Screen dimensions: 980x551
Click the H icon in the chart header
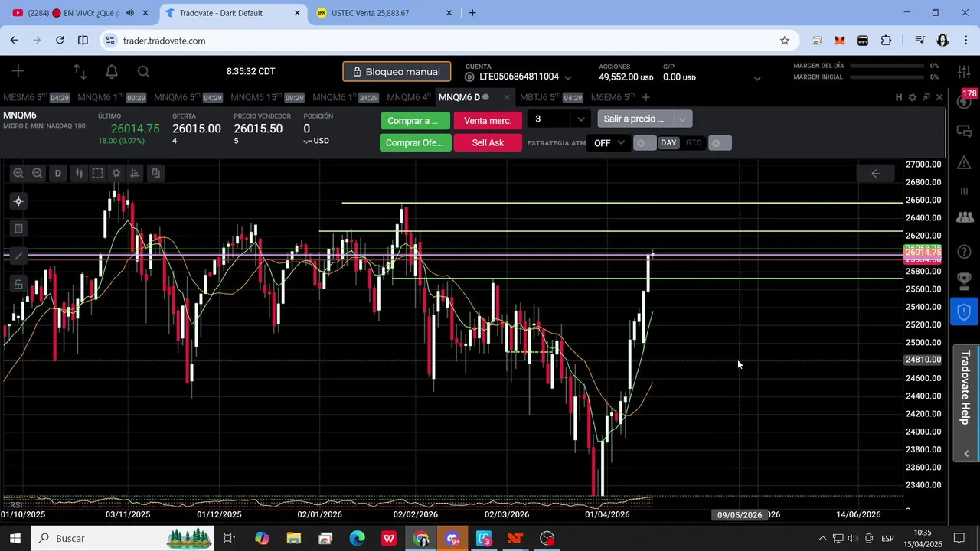click(899, 97)
